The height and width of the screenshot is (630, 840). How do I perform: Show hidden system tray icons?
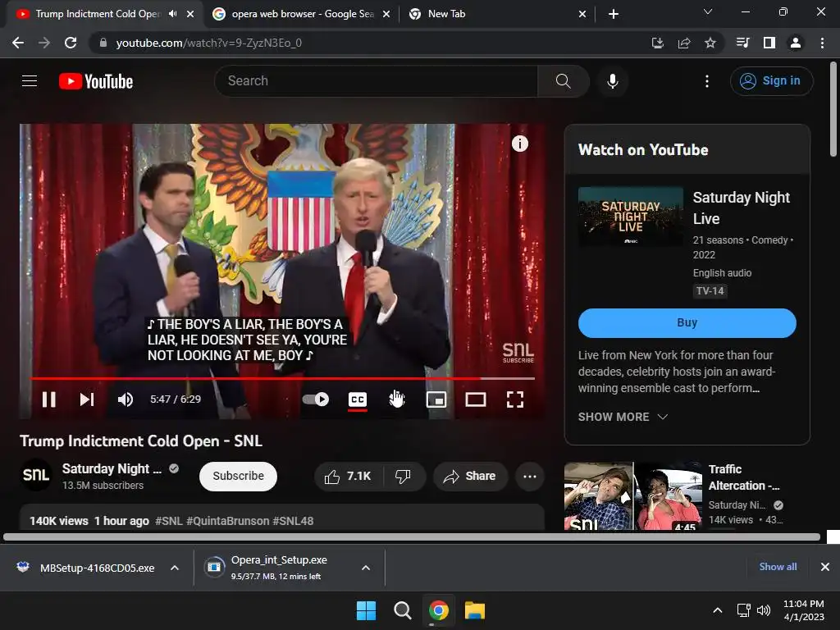point(717,610)
